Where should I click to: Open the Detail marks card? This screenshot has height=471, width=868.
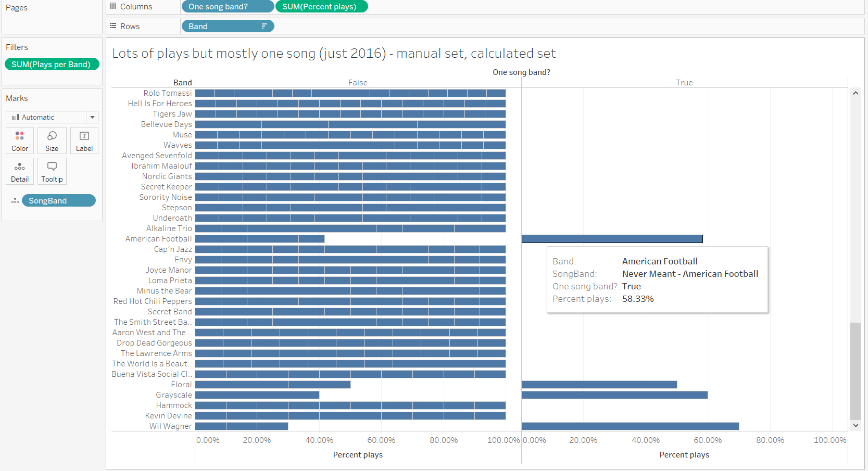(20, 171)
